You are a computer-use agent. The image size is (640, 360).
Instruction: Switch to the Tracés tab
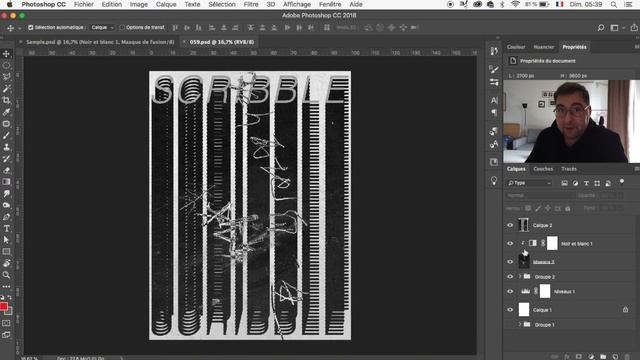569,169
